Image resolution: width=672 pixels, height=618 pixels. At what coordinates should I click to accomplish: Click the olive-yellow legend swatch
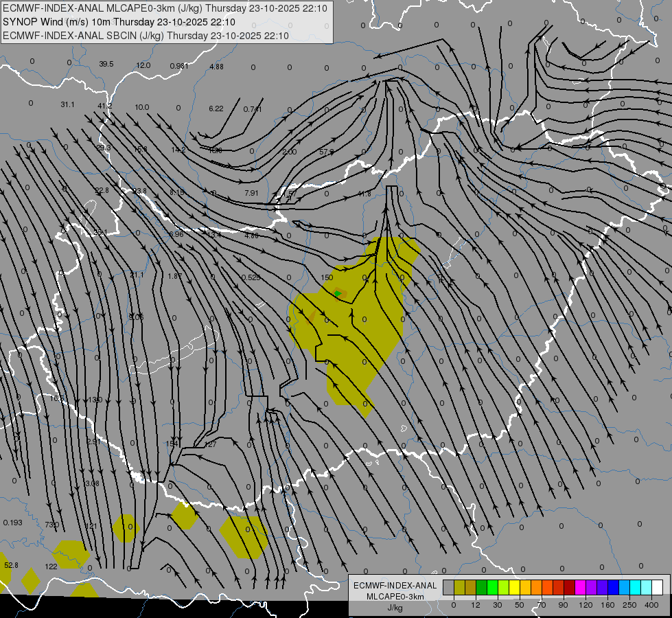click(459, 588)
